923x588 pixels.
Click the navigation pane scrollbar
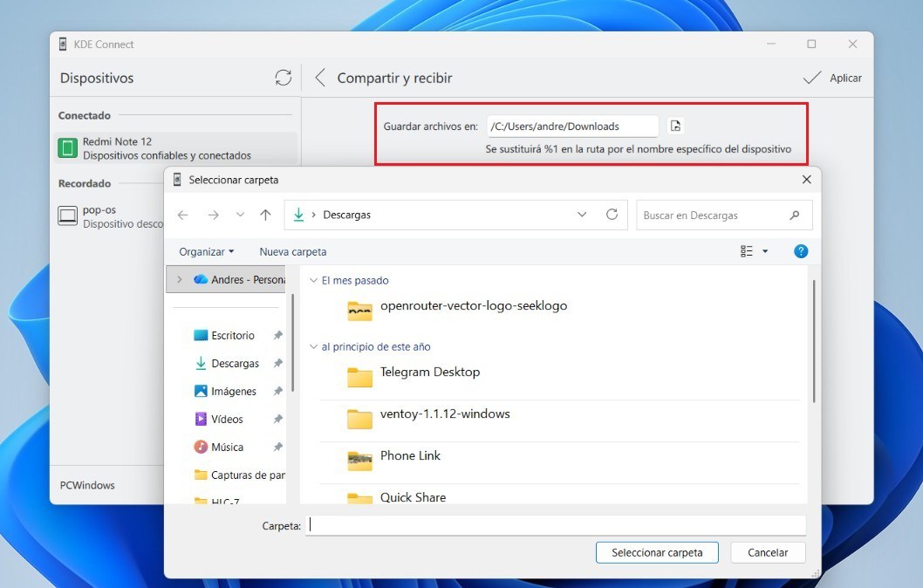[x=292, y=343]
